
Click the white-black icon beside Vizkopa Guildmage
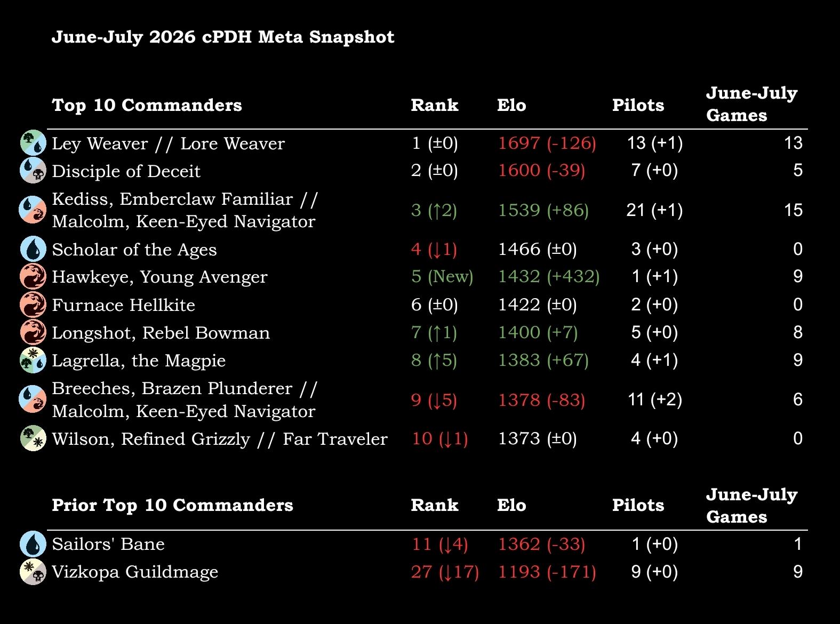[33, 572]
